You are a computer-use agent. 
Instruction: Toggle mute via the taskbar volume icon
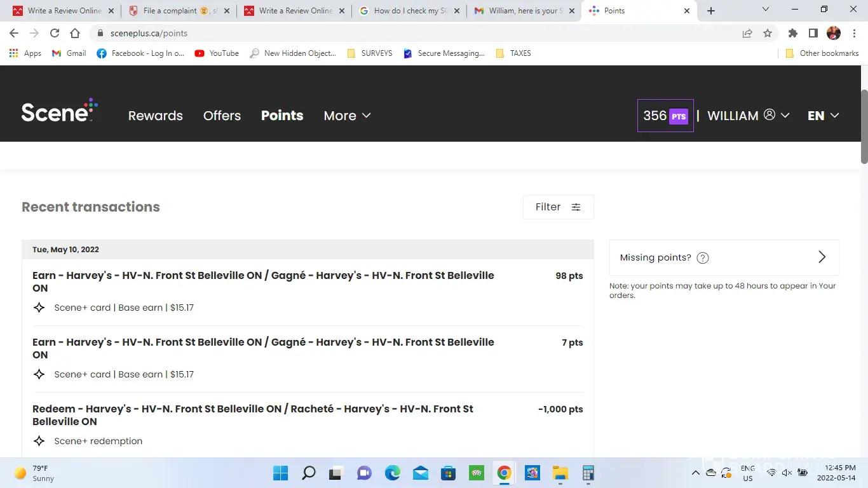point(787,473)
